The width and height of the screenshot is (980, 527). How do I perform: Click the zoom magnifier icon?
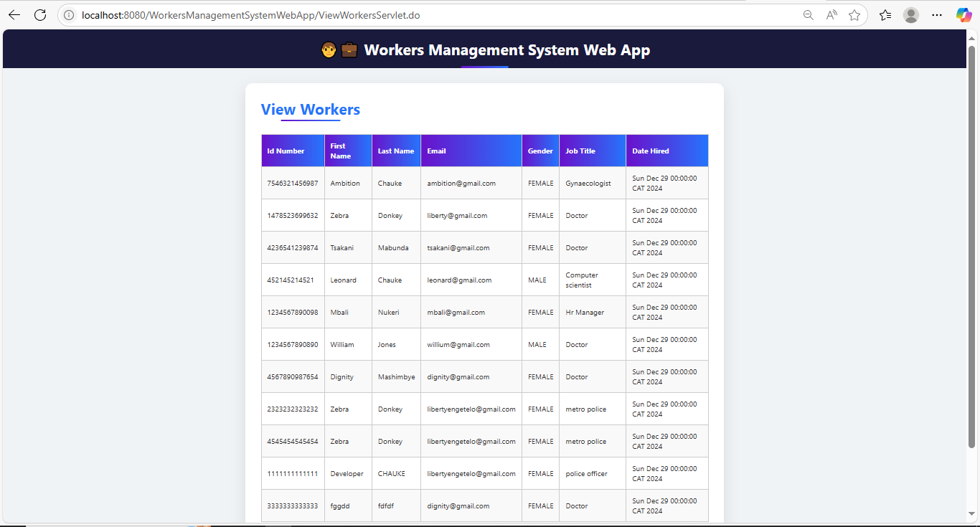point(809,15)
